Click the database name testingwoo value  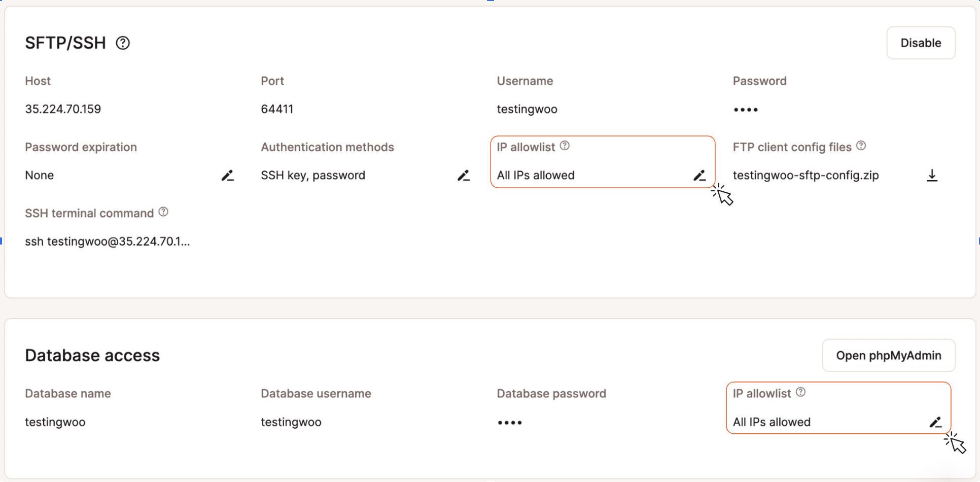coord(55,422)
